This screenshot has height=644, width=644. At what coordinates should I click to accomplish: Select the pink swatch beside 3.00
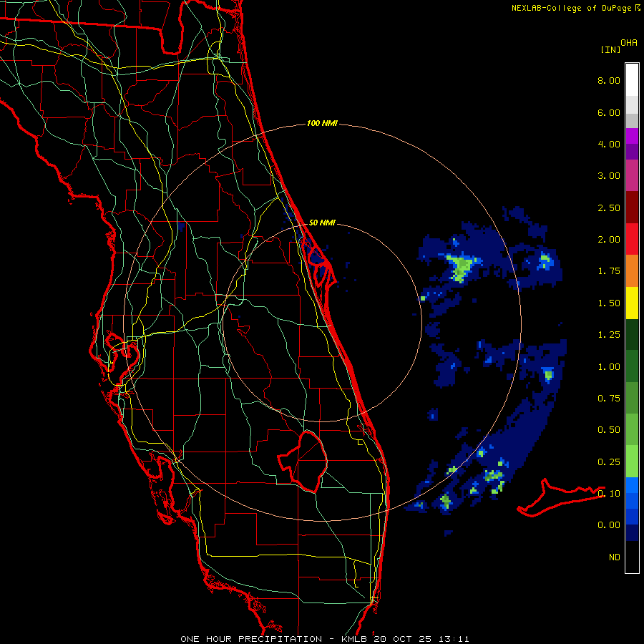coord(632,175)
